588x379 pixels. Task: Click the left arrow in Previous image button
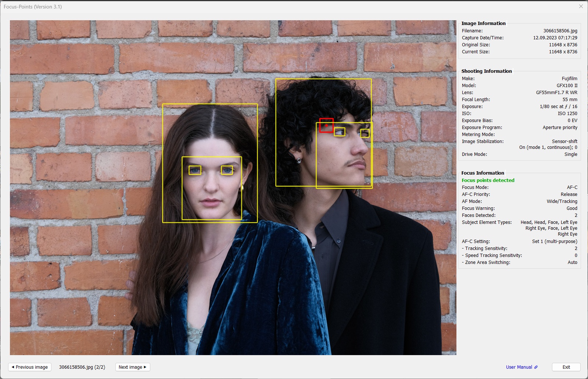[x=13, y=367]
